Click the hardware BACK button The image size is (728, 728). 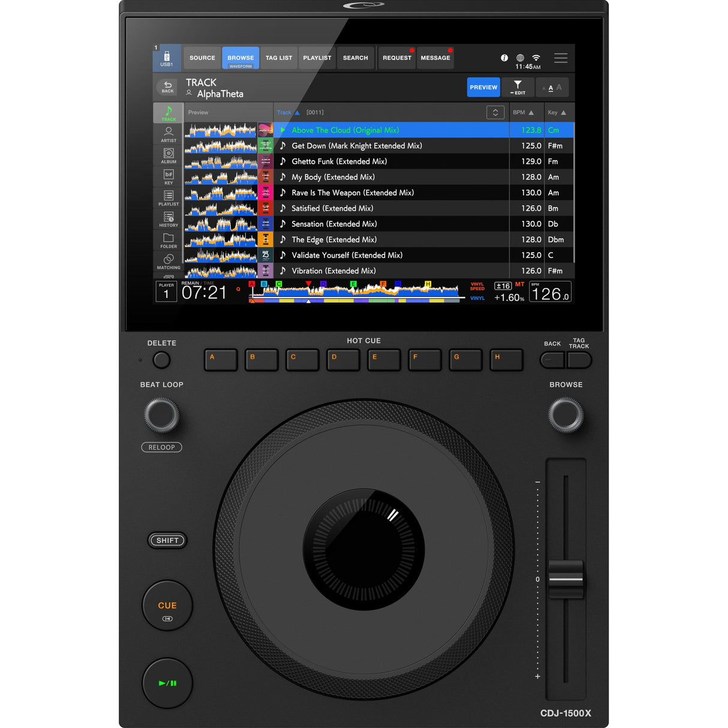552,360
